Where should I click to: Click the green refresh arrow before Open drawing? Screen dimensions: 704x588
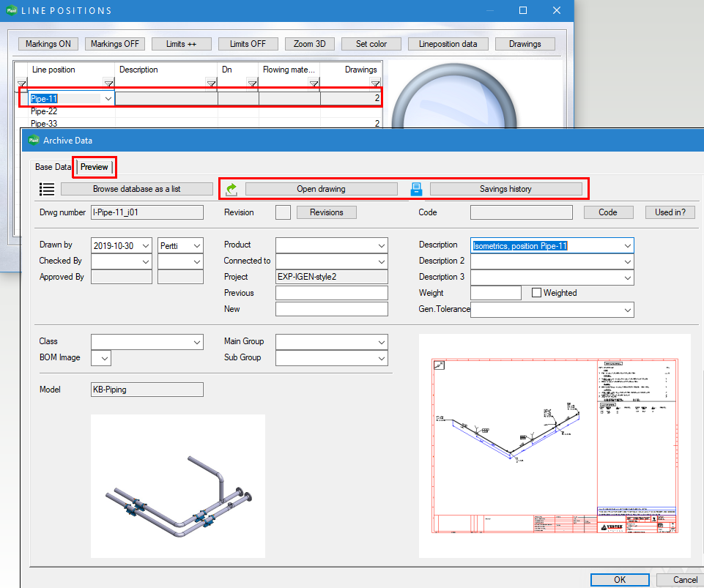(230, 188)
